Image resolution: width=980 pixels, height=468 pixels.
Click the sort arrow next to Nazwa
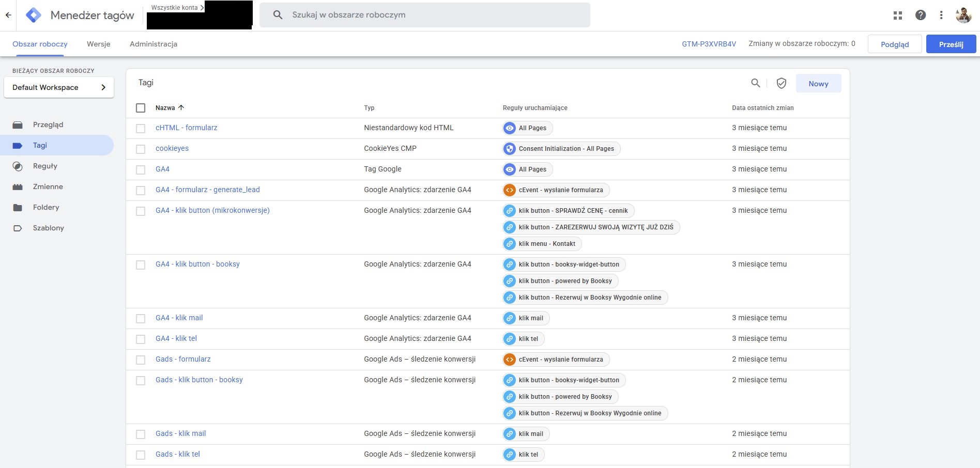coord(181,107)
